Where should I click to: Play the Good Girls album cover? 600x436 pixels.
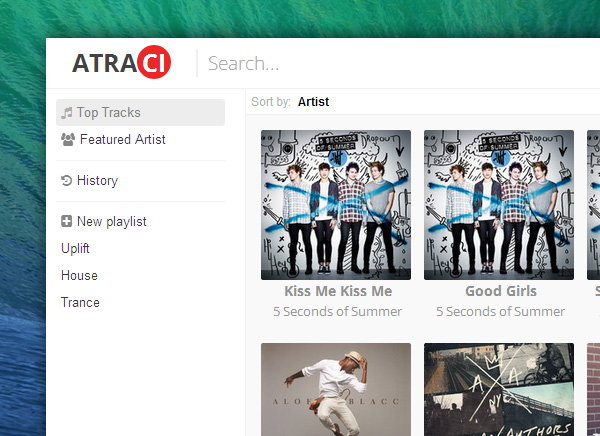(x=499, y=205)
